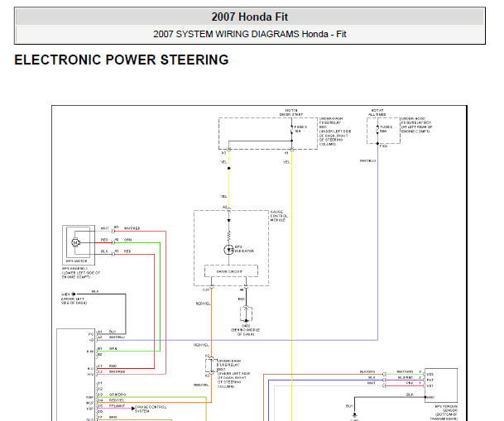
Task: Click the WHT/GRN wire label at the torque sensor
Action: (405, 371)
